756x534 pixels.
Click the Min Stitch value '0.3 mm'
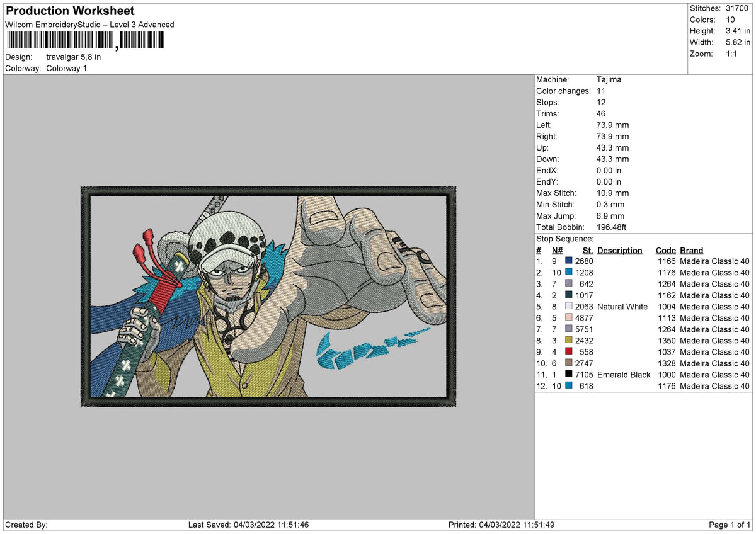(x=610, y=205)
